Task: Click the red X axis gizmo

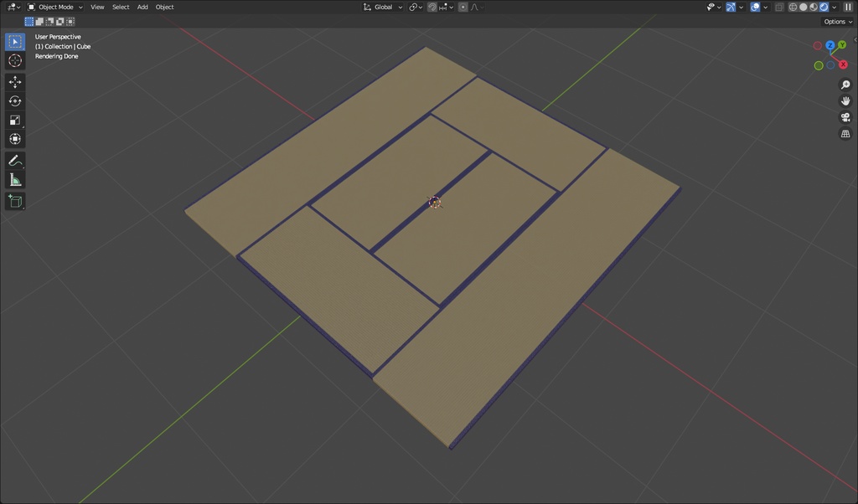Action: [843, 64]
